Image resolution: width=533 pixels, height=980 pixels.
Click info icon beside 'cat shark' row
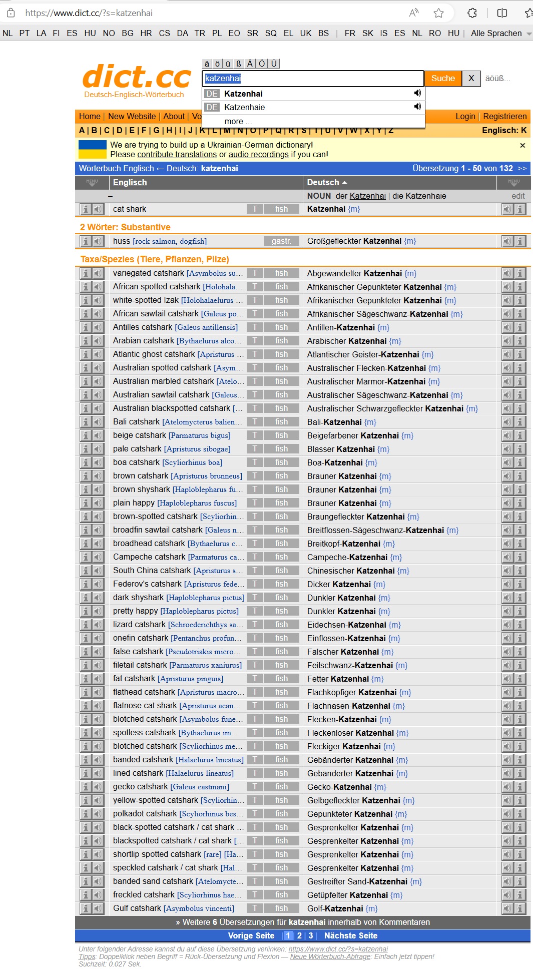[x=86, y=209]
